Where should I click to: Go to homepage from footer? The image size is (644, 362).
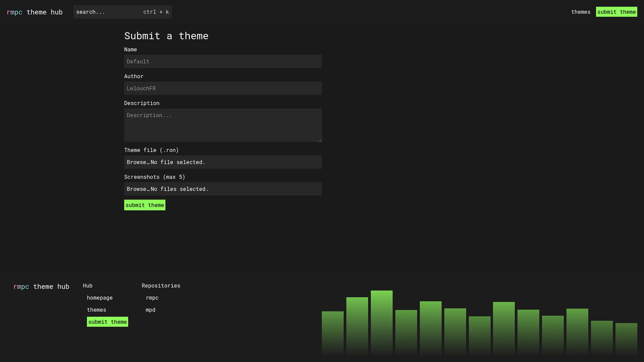coord(100,298)
